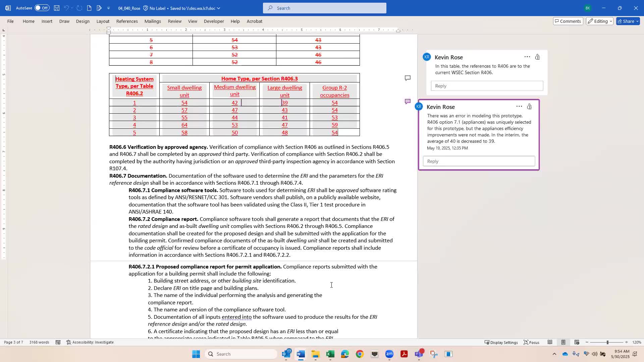The width and height of the screenshot is (644, 362).
Task: Open Microsoft Teams from taskbar
Action: click(419, 354)
